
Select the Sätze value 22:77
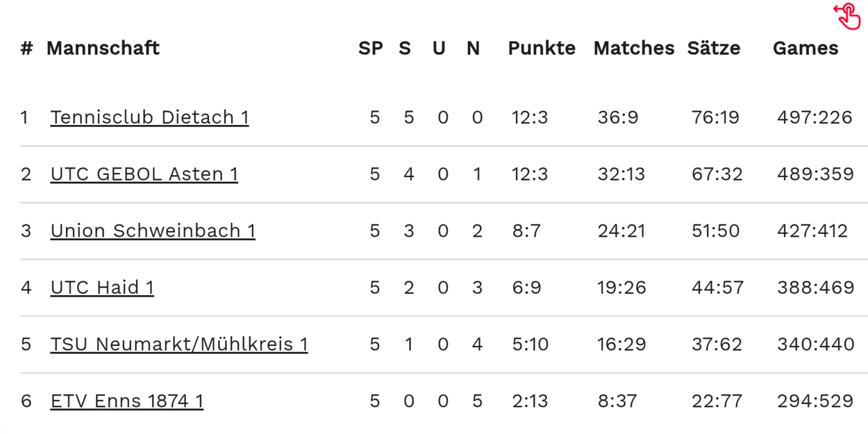pos(717,401)
